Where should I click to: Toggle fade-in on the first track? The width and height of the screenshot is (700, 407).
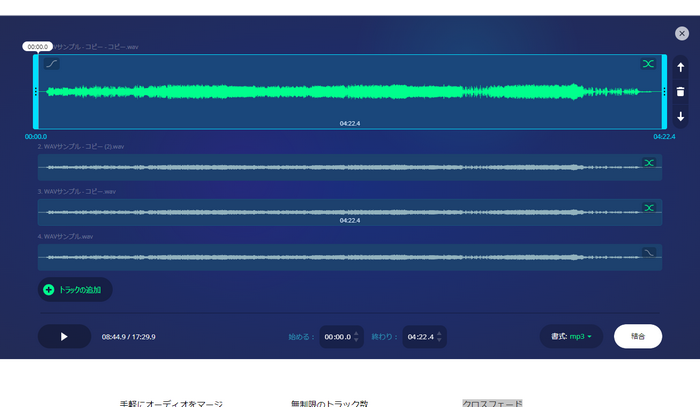point(52,64)
